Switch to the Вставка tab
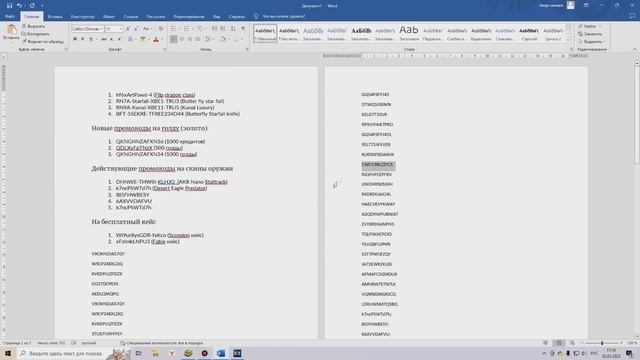The width and height of the screenshot is (640, 360). [x=55, y=16]
